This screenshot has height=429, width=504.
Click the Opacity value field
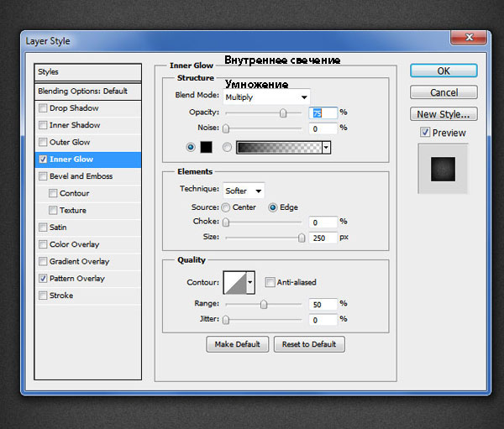pos(323,112)
